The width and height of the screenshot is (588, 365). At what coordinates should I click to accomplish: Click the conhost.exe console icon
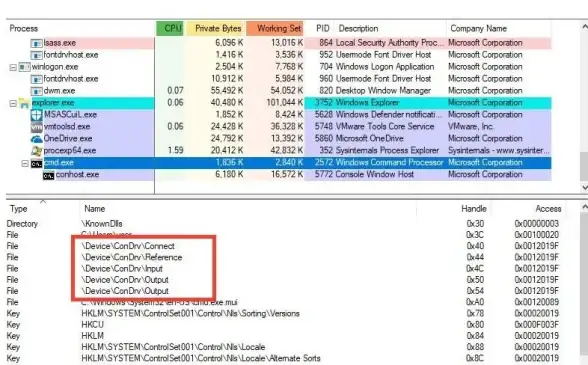click(48, 175)
